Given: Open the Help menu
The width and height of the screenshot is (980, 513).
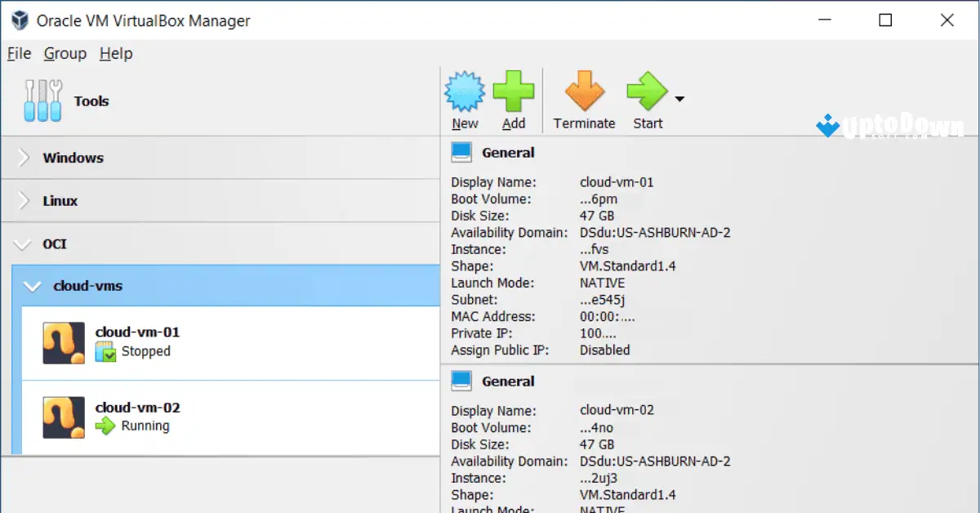Looking at the screenshot, I should (x=115, y=54).
